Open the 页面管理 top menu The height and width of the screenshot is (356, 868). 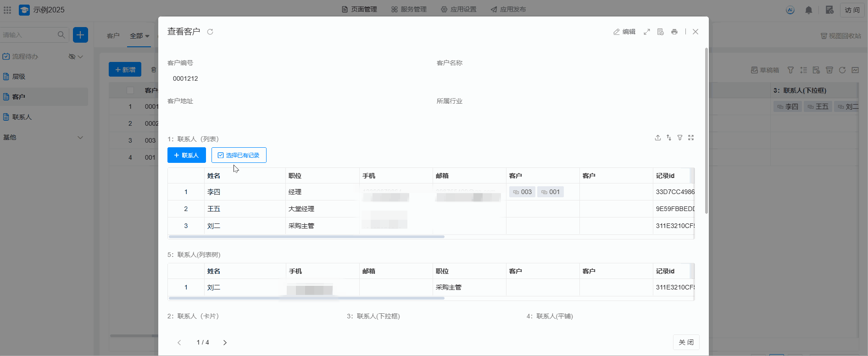359,9
